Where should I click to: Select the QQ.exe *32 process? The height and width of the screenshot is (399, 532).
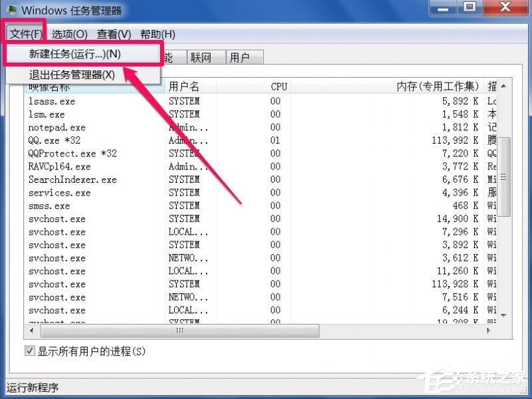(56, 140)
